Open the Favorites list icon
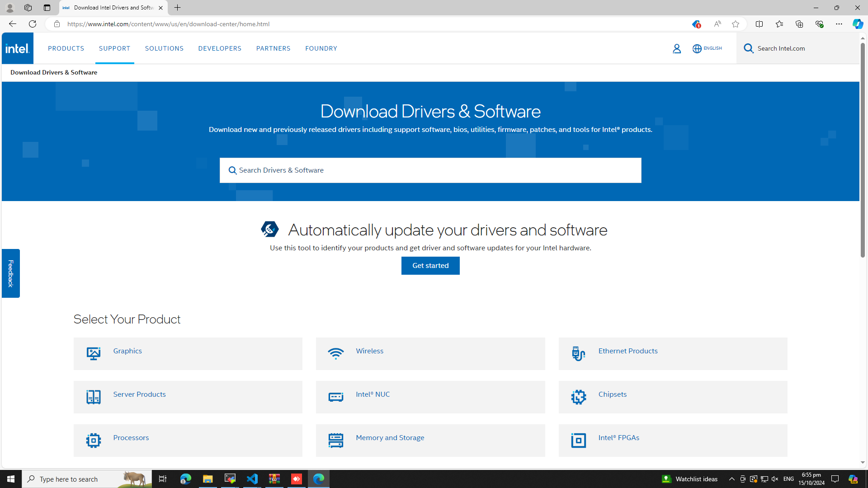The height and width of the screenshot is (488, 868). tap(779, 24)
